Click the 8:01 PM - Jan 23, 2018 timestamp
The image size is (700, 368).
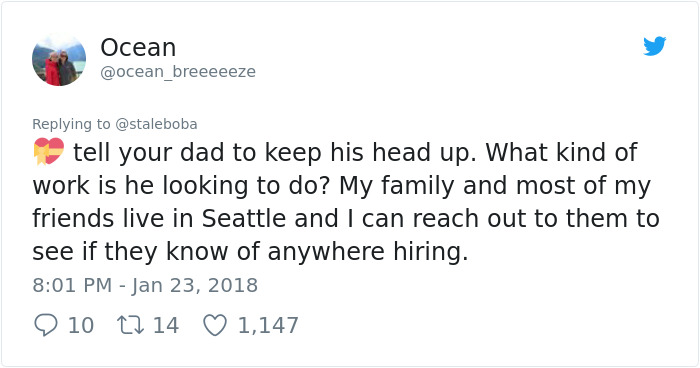pos(145,285)
